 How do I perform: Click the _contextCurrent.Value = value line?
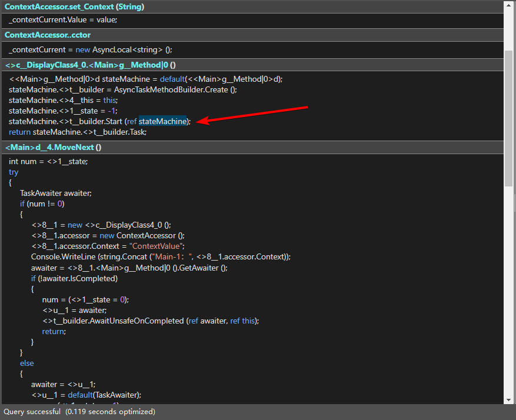pyautogui.click(x=64, y=19)
